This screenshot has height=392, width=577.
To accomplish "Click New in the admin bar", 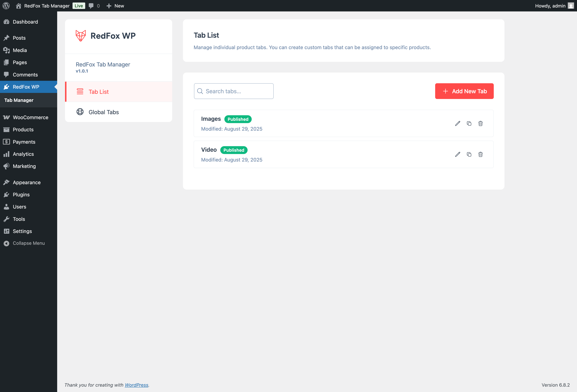I will coord(119,6).
